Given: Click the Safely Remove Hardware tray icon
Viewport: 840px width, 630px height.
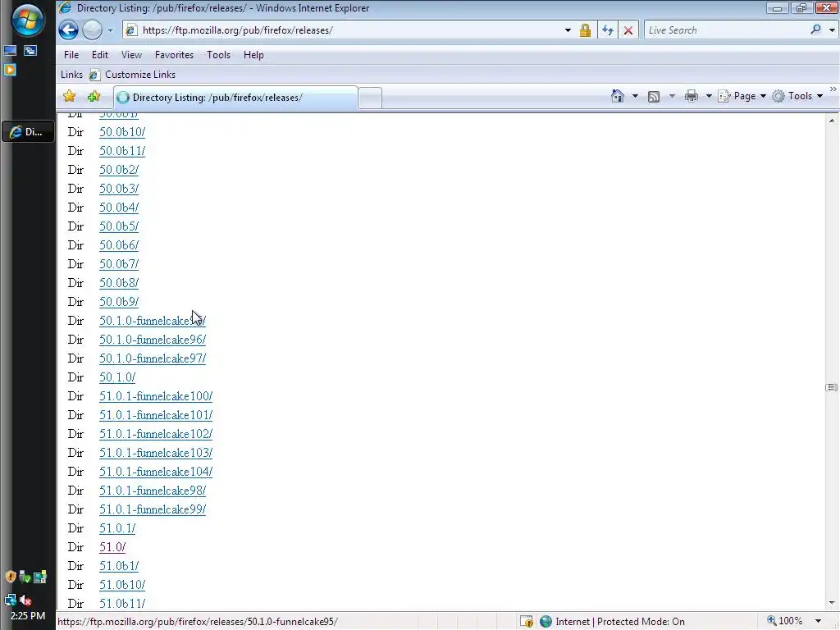Looking at the screenshot, I should point(25,577).
